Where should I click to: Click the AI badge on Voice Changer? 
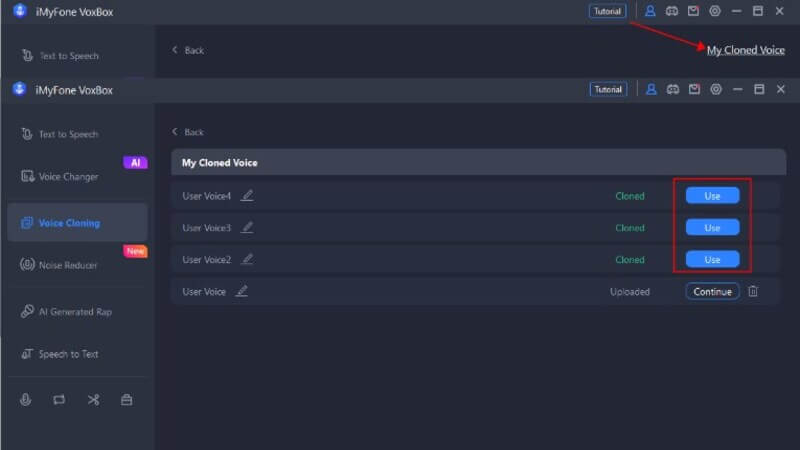click(x=135, y=163)
